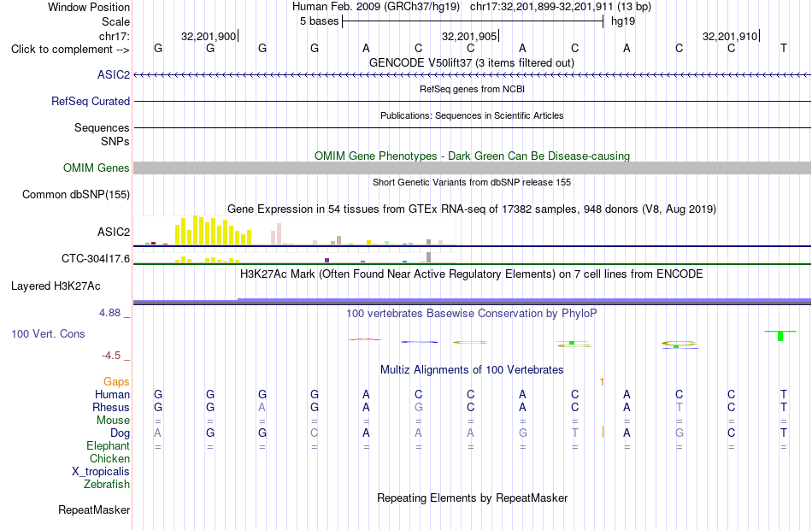The image size is (812, 530).
Task: Click the CTC-304I17.6 expression label
Action: click(x=96, y=258)
